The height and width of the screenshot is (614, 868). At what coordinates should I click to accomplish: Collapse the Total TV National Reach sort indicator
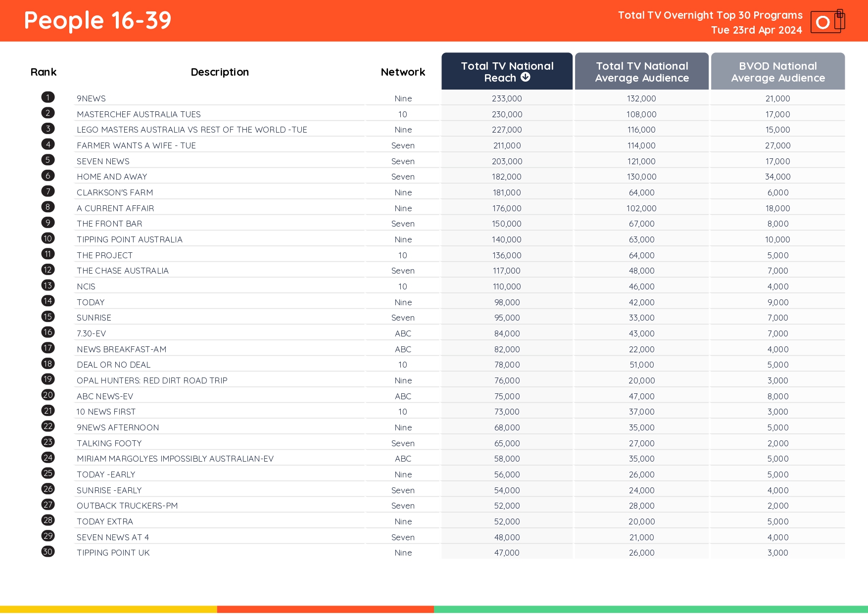tap(526, 77)
